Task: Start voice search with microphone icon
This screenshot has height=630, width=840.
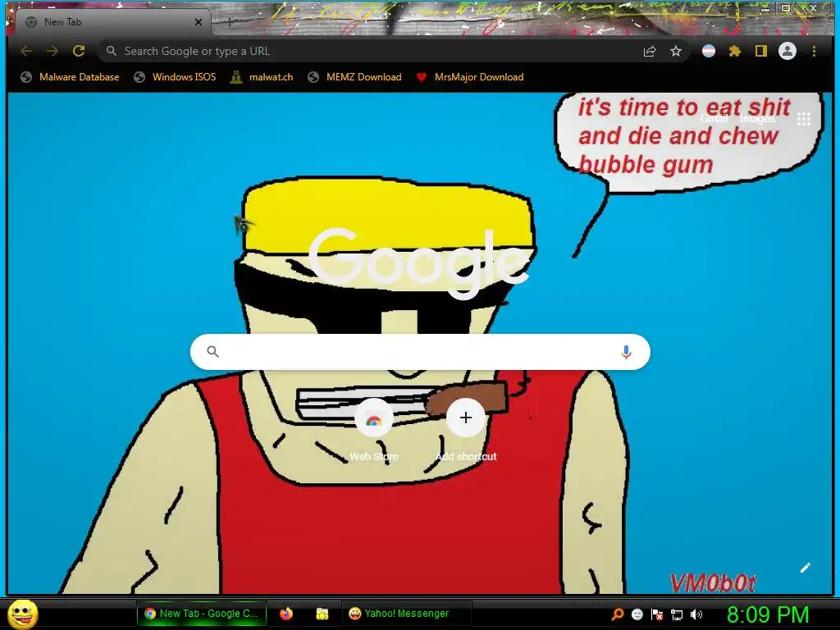Action: click(x=626, y=352)
